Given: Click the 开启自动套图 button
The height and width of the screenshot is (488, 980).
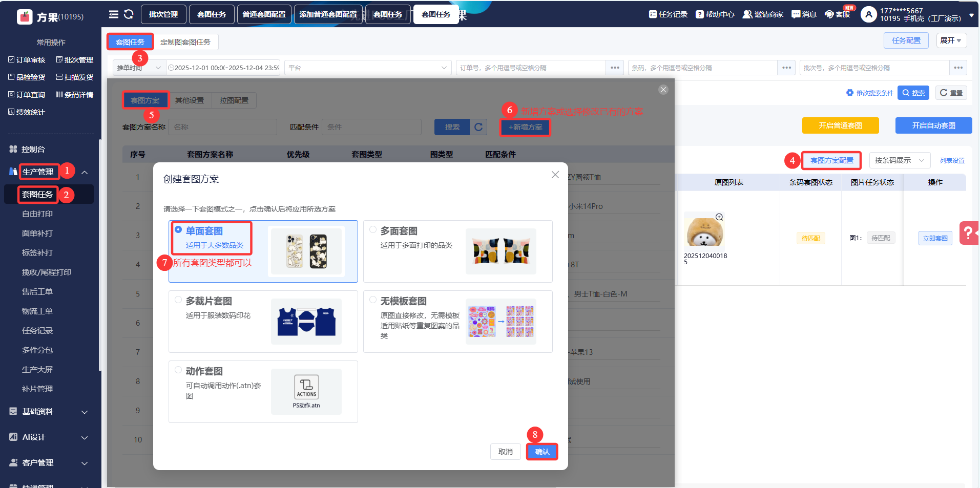Looking at the screenshot, I should tap(933, 125).
